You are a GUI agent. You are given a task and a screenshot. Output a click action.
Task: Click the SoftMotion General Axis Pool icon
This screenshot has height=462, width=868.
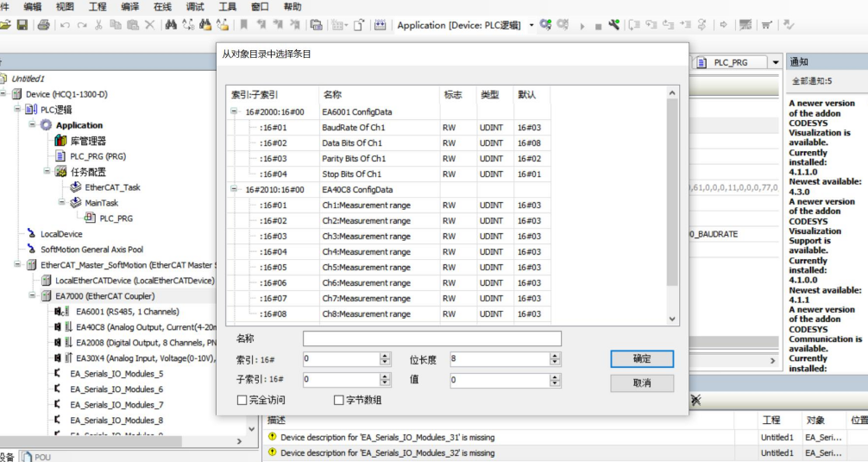pos(32,250)
